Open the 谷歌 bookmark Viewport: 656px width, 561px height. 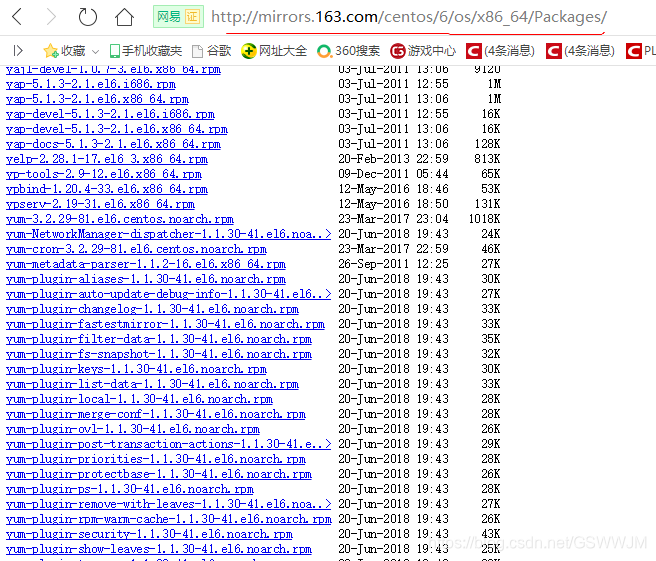(x=212, y=51)
